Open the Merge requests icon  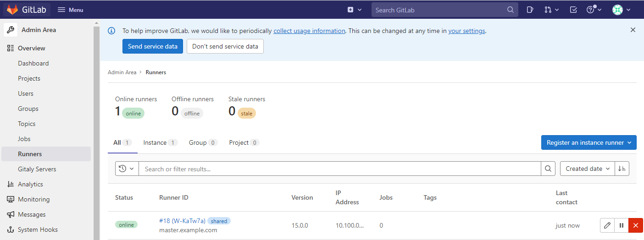click(x=548, y=10)
